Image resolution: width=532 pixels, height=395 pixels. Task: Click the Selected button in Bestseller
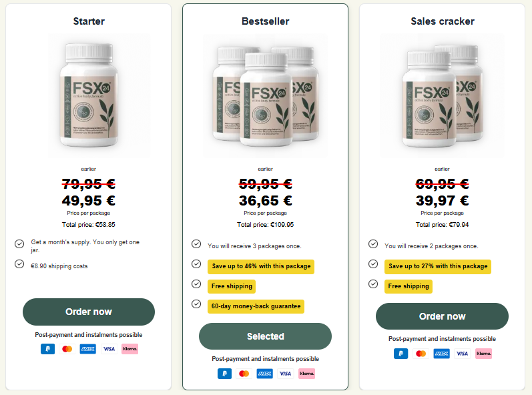pos(265,336)
